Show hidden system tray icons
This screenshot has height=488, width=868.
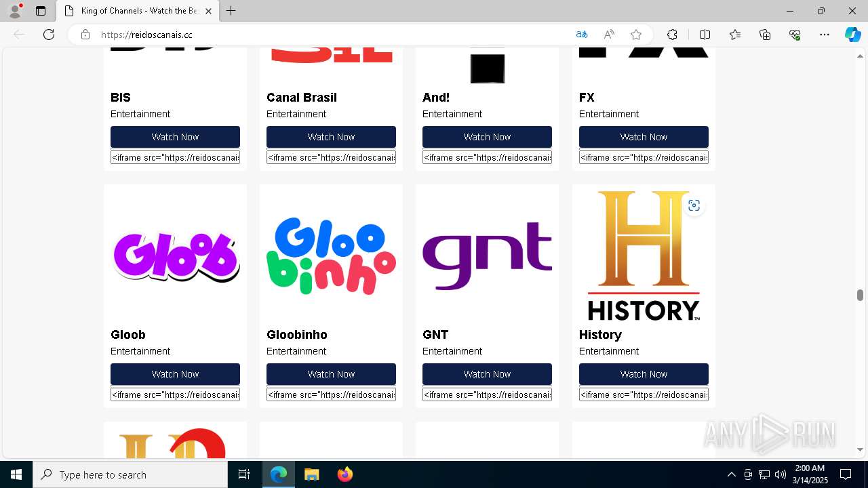coord(731,474)
